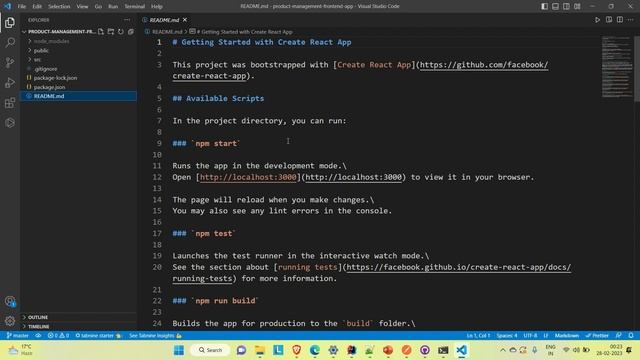Customize layout from title bar icon

578,6
